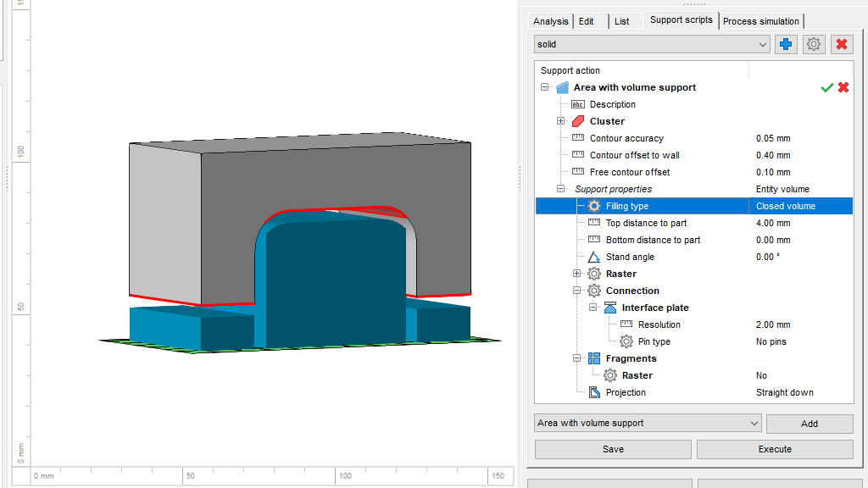This screenshot has height=488, width=868.
Task: Click the Projection icon
Action: 593,392
